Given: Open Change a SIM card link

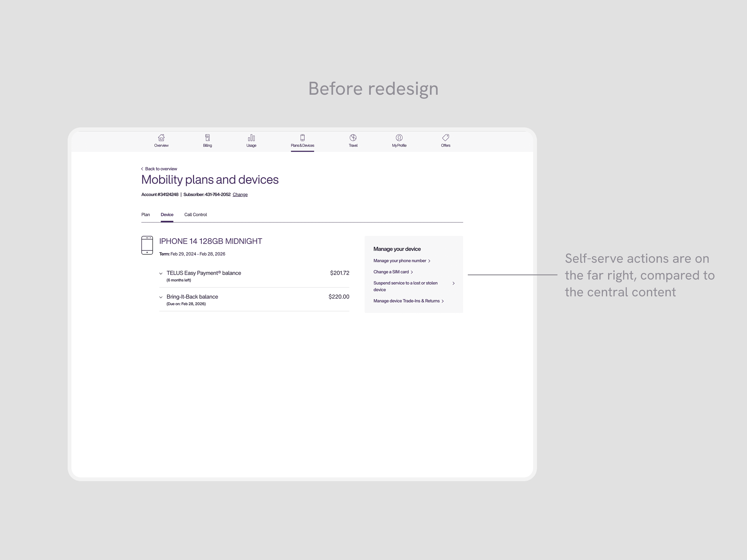Looking at the screenshot, I should coord(391,272).
